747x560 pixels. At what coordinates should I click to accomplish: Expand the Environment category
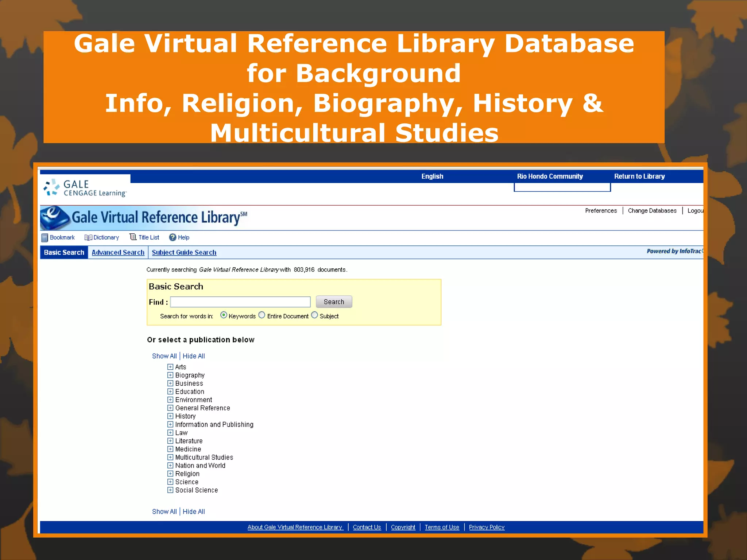point(170,400)
